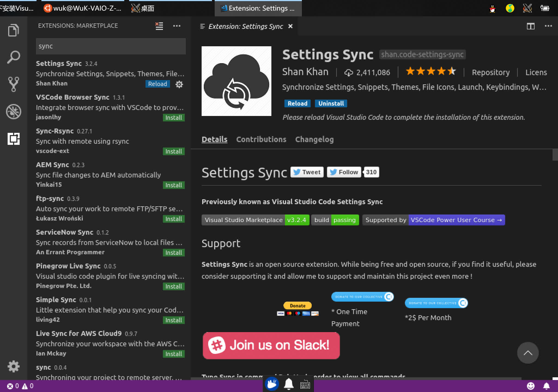Open notifications bell in status bar
The height and width of the screenshot is (392, 558).
[546, 386]
